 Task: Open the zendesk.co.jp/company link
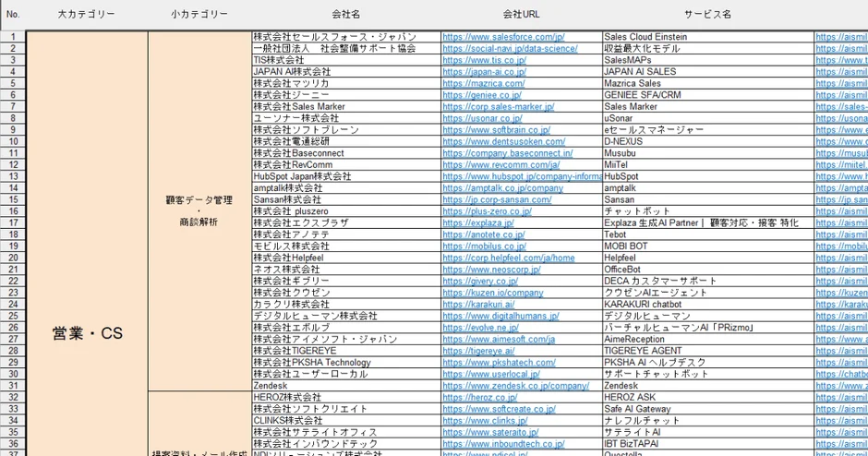(516, 386)
